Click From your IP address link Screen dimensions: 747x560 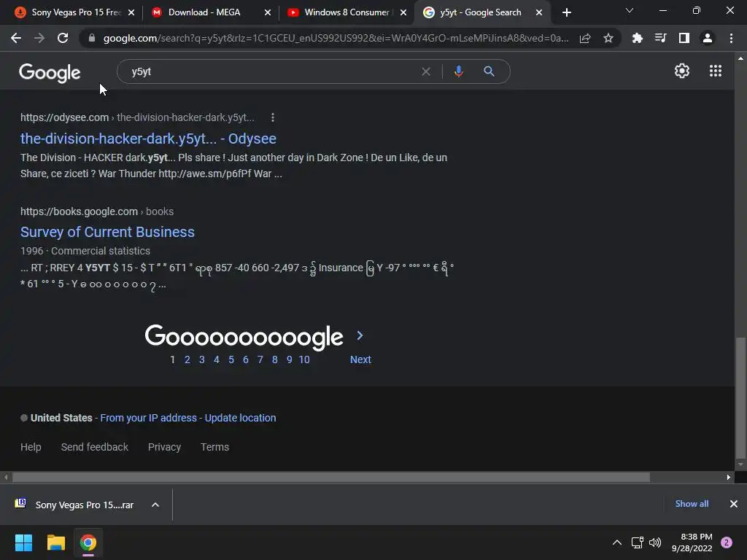pyautogui.click(x=148, y=418)
